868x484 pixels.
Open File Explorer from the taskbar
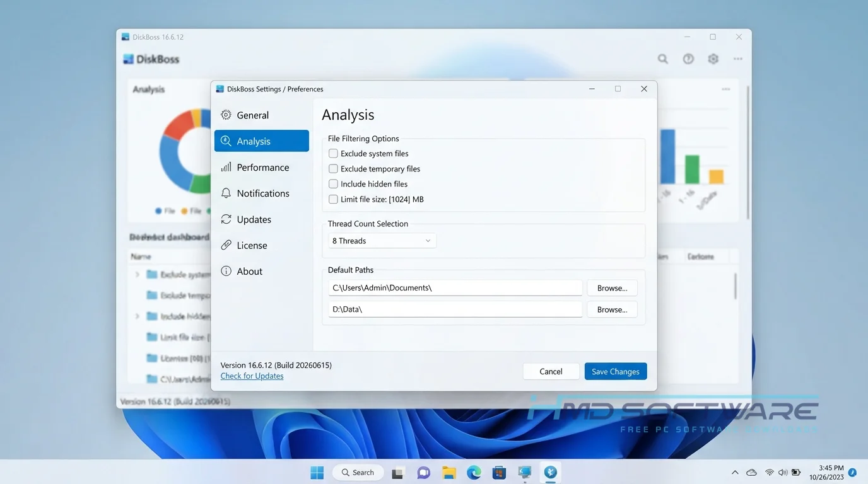tap(449, 473)
